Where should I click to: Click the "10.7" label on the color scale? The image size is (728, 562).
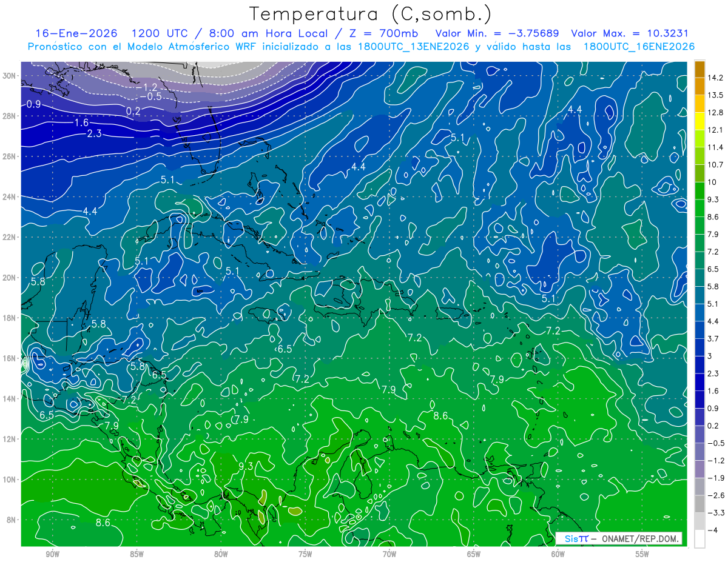715,164
